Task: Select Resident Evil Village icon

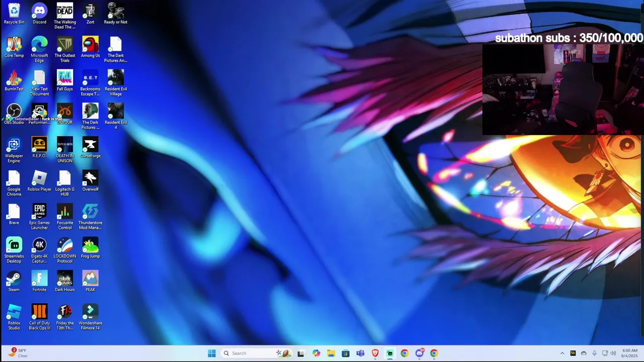Action: tap(116, 83)
